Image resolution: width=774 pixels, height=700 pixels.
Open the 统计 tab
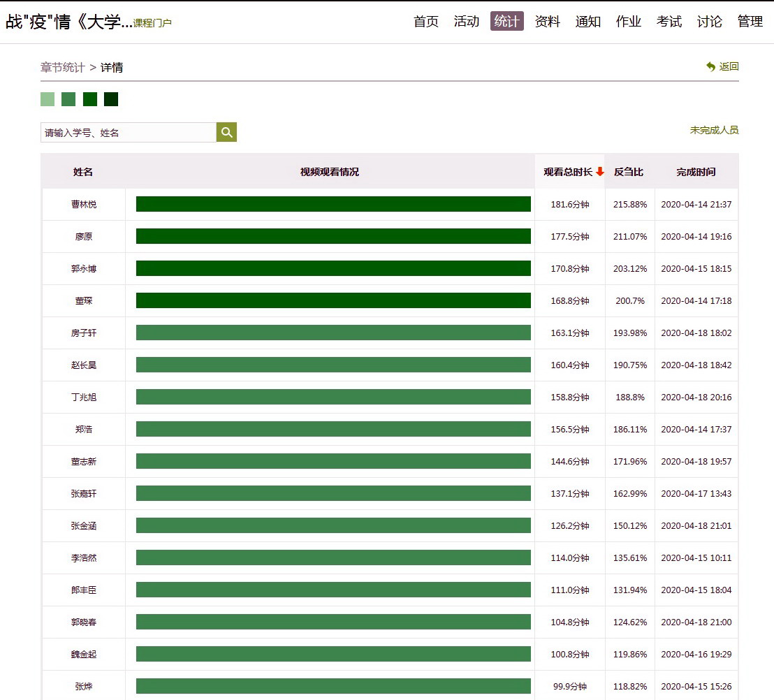[x=506, y=22]
